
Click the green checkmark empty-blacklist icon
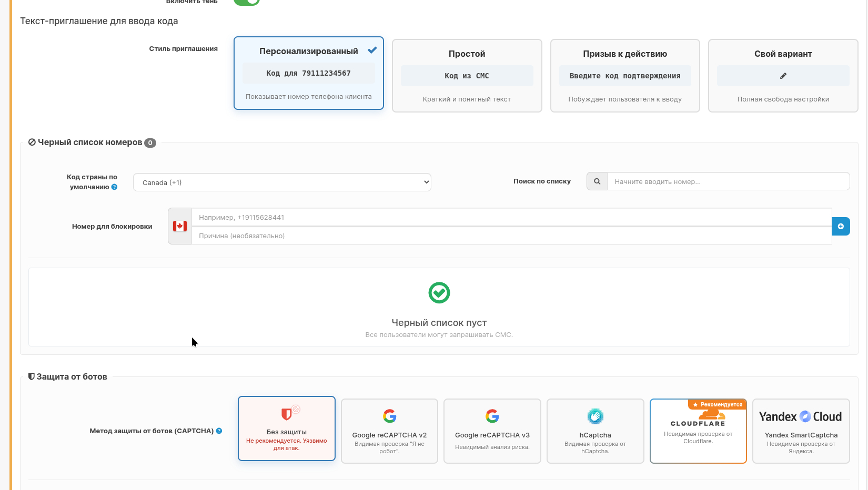(x=439, y=293)
